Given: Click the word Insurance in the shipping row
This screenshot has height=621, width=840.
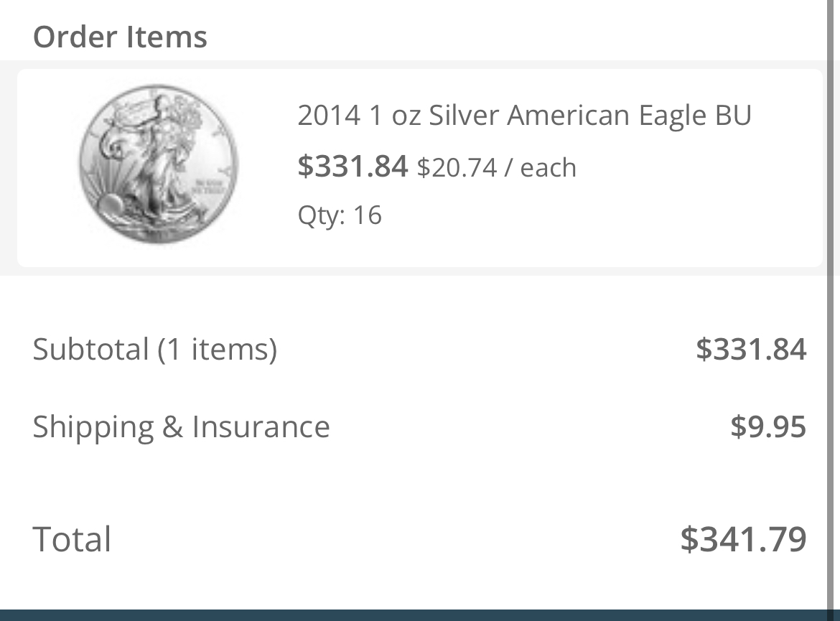Looking at the screenshot, I should pos(261,426).
